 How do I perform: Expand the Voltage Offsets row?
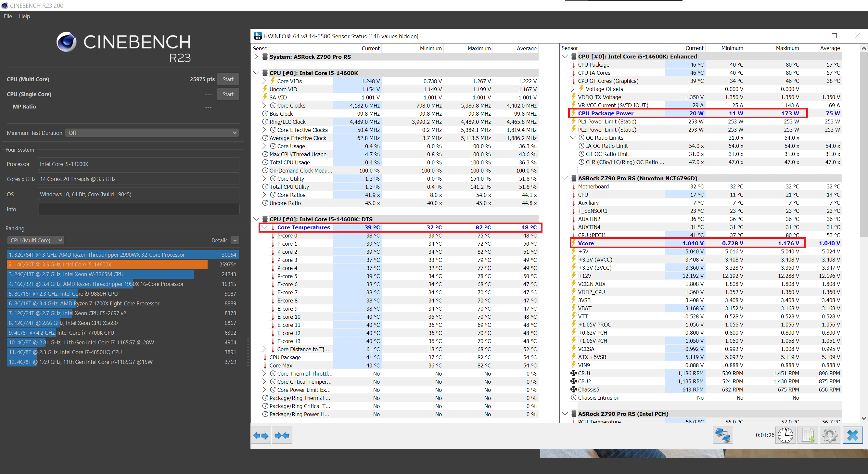click(573, 89)
